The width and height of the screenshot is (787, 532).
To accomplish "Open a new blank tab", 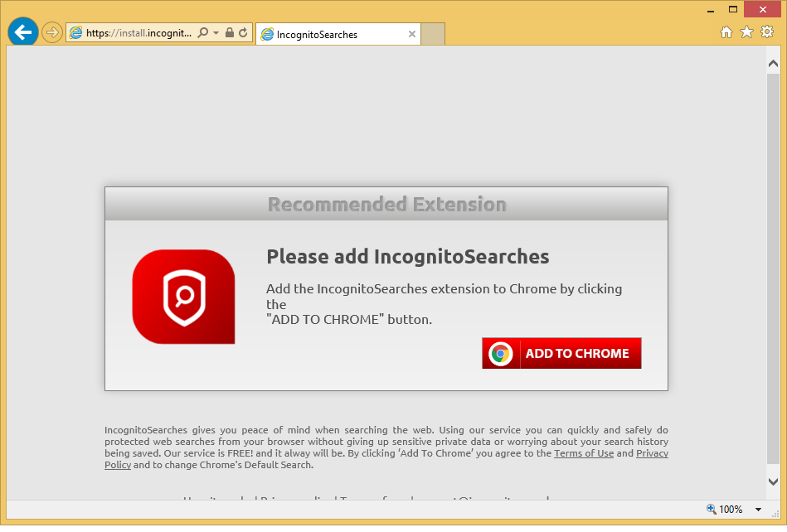I will (433, 34).
